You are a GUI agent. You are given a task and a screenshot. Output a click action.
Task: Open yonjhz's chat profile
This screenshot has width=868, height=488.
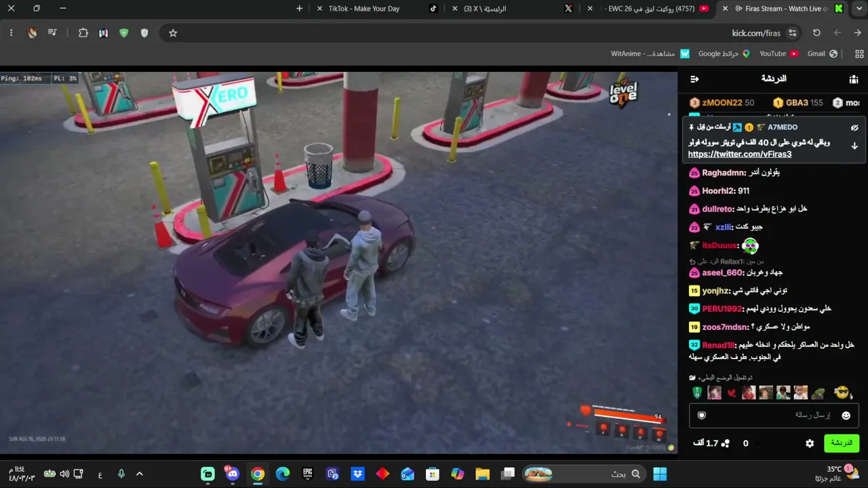tap(715, 291)
